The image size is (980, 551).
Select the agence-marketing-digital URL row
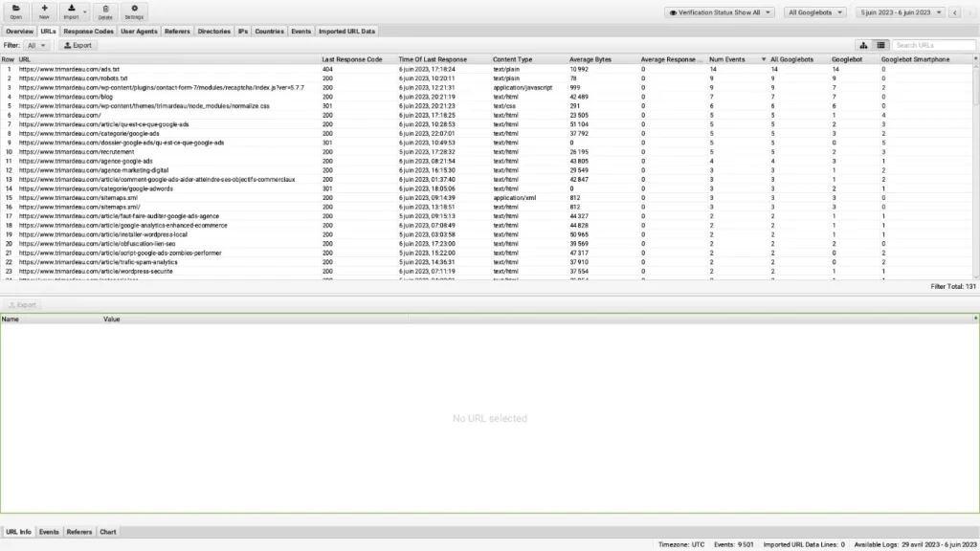coord(487,170)
